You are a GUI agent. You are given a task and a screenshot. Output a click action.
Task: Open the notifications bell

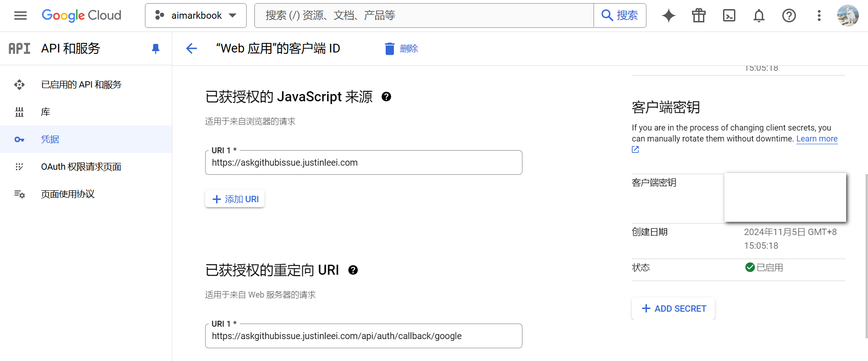759,16
